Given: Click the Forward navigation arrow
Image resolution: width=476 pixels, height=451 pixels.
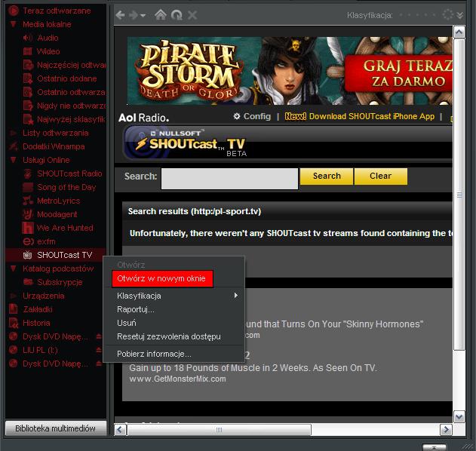Looking at the screenshot, I should pos(134,15).
